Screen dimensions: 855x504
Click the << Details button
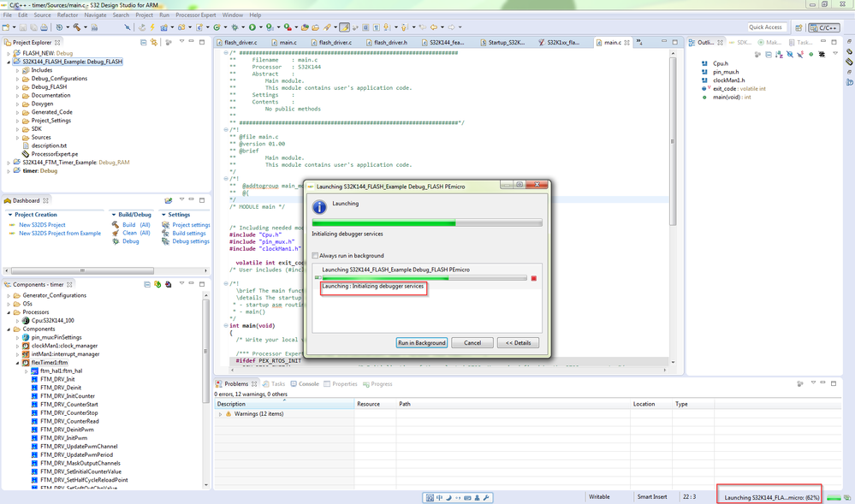pos(518,342)
